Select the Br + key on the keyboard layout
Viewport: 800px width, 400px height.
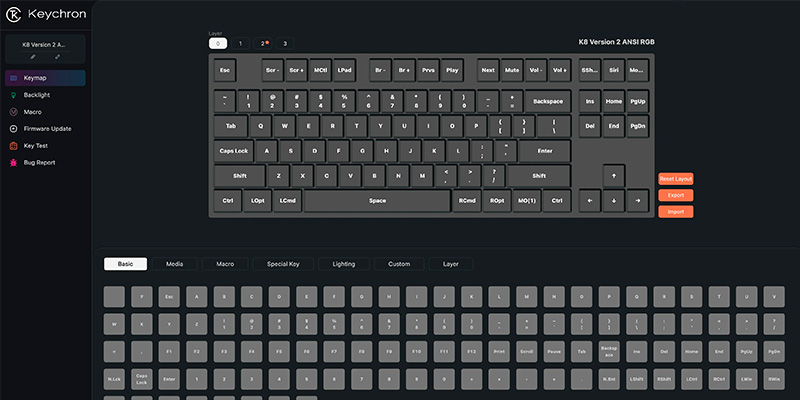pos(404,70)
